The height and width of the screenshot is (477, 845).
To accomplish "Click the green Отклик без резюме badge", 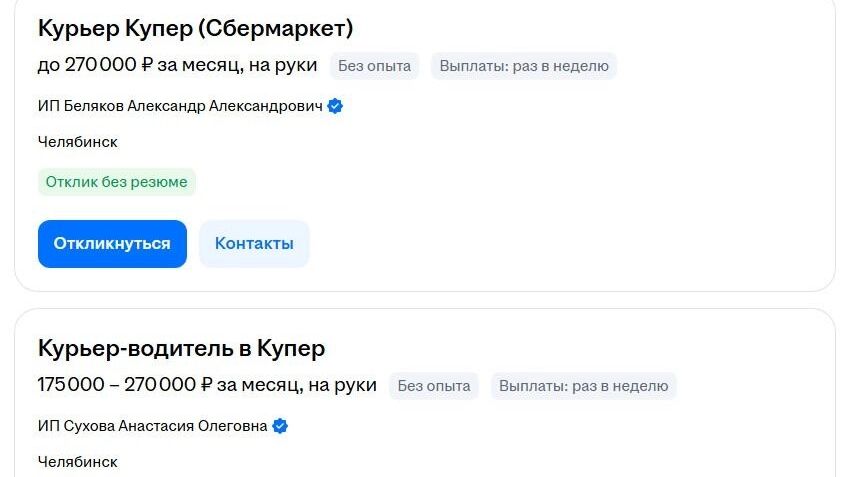I will coord(117,182).
